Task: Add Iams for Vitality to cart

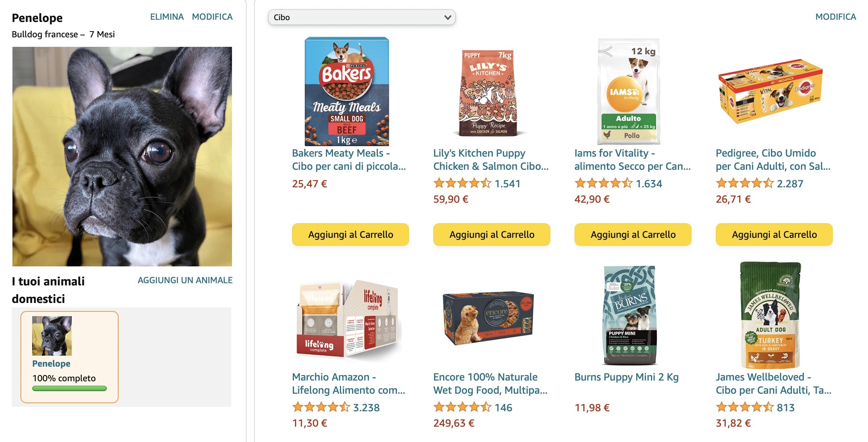Action: (x=633, y=235)
